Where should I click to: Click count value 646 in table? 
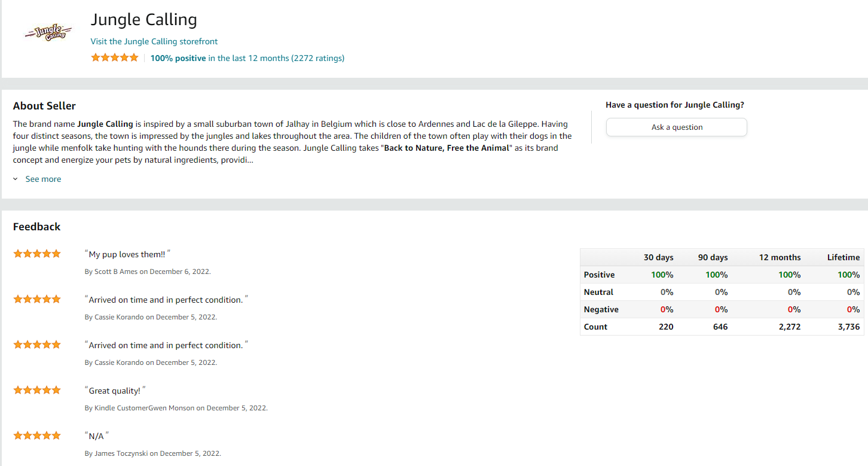(720, 327)
